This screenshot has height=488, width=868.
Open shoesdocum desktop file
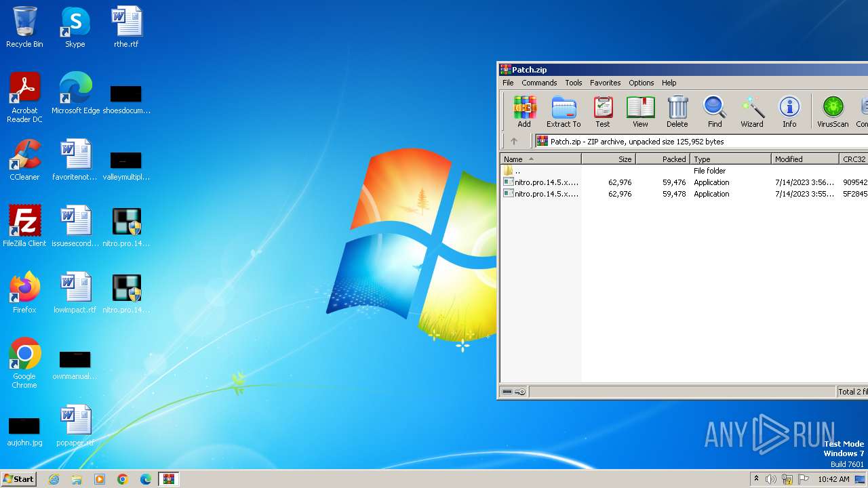click(126, 100)
